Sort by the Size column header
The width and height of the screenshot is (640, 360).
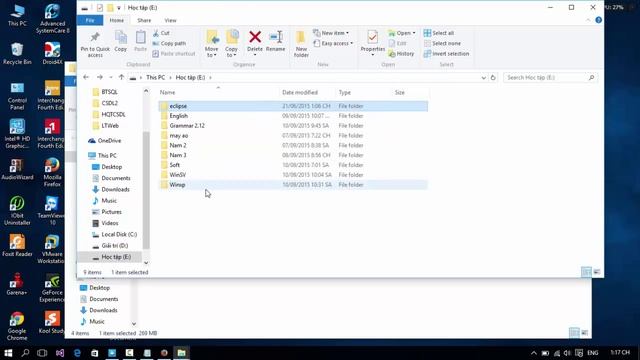coord(400,93)
